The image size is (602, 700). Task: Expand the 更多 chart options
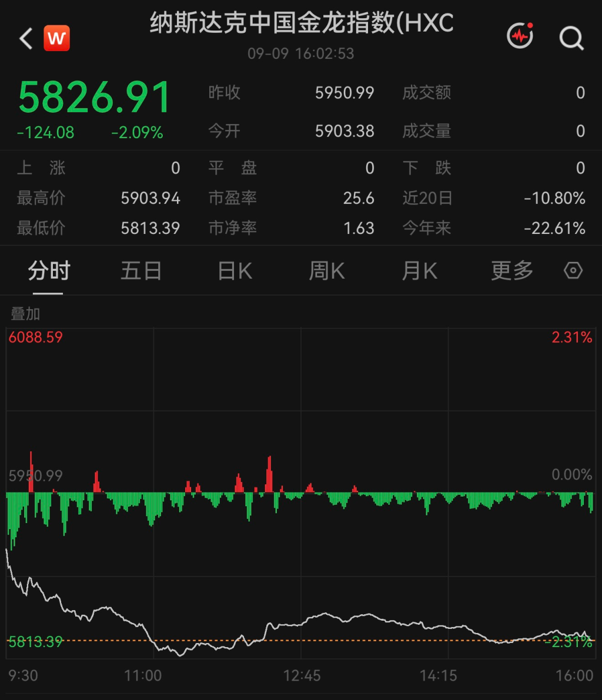tap(512, 270)
